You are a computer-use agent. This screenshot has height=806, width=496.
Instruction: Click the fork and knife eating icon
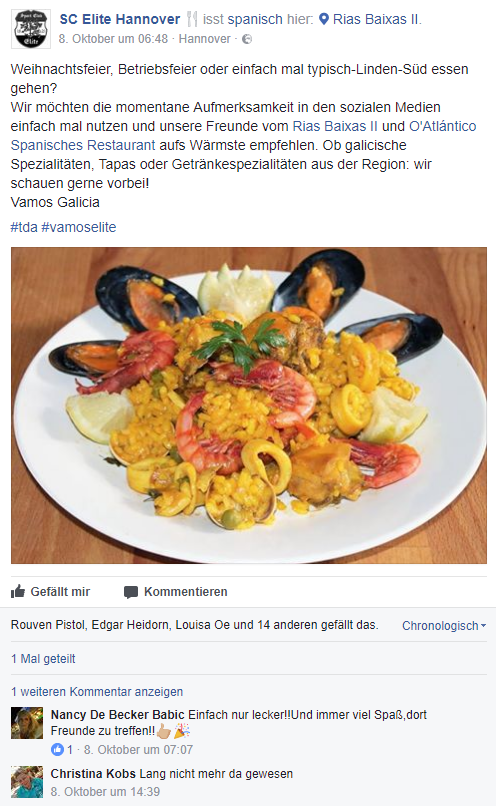tap(192, 20)
